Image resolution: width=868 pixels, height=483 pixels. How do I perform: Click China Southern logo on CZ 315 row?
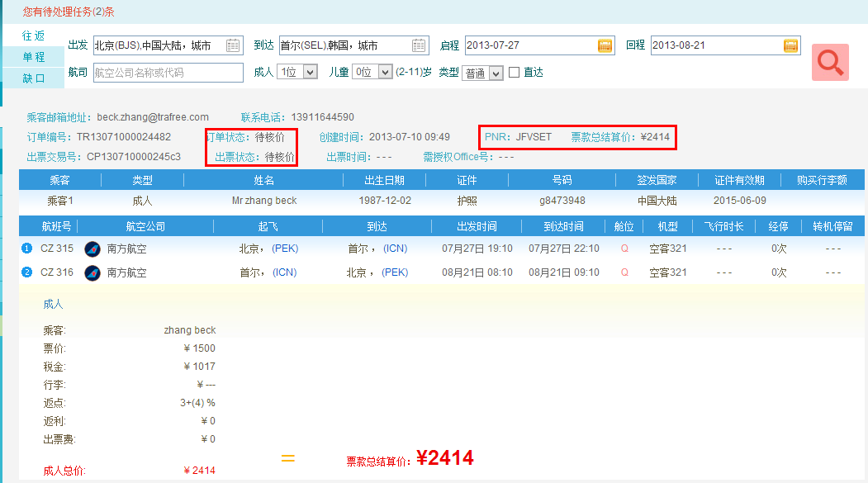point(92,249)
